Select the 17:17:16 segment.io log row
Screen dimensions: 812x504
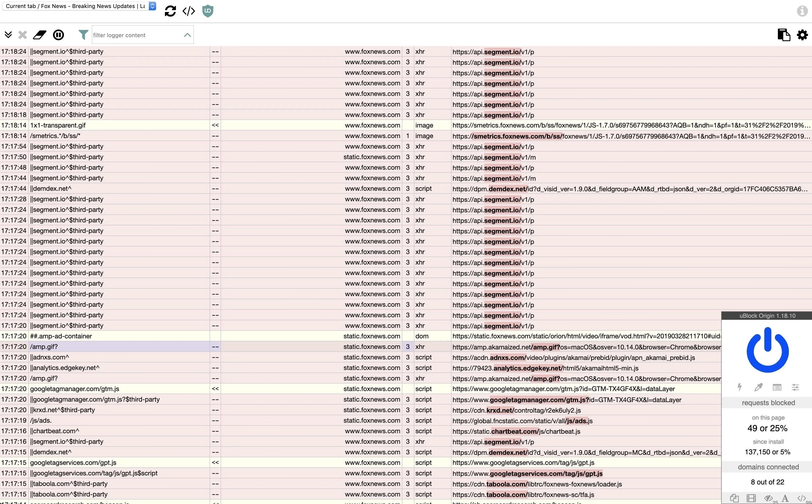click(361, 442)
